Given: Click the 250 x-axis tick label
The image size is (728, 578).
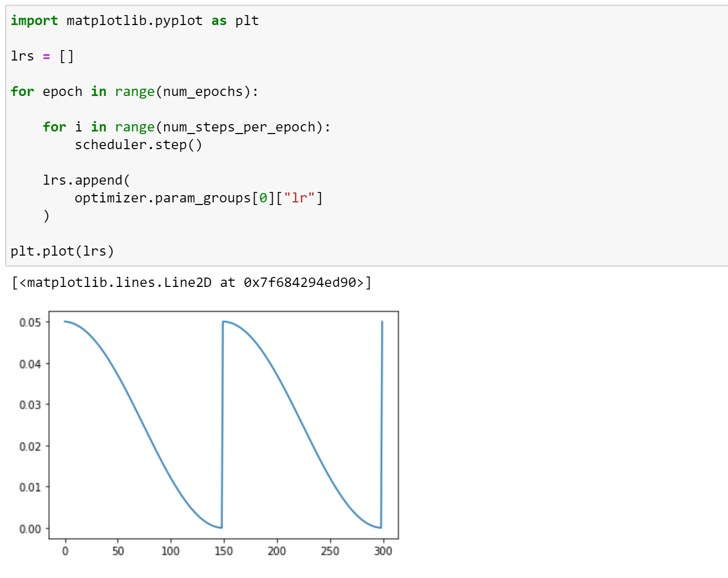Looking at the screenshot, I should 330,551.
